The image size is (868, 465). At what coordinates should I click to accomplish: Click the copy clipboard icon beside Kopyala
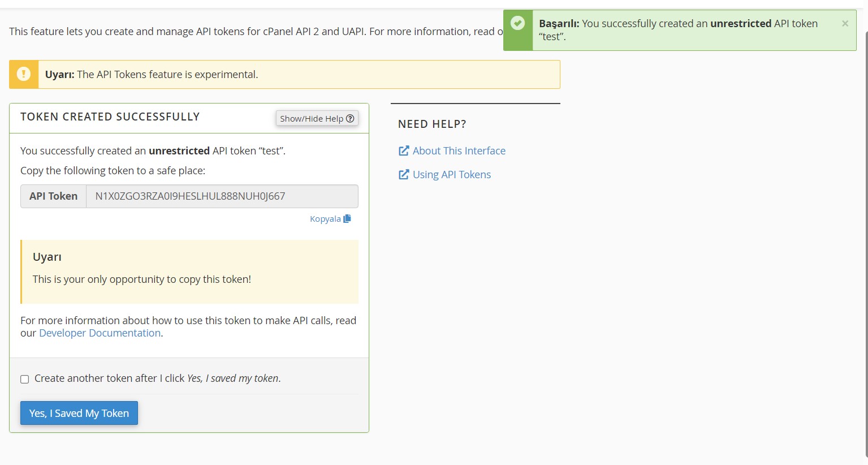[x=347, y=218]
